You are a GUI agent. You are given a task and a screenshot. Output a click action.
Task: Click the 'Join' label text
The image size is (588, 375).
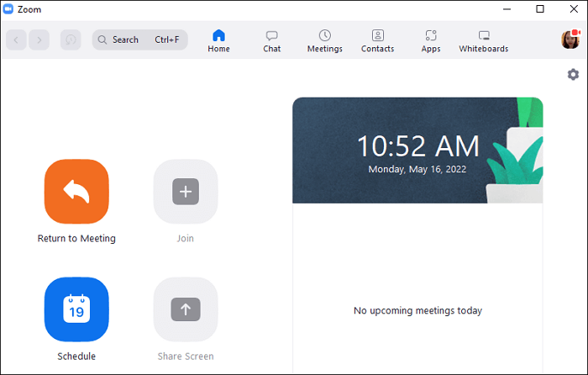(x=186, y=238)
